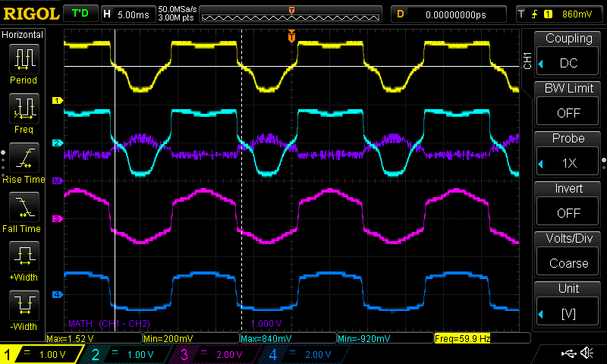Click the T'D trigger status indicator

[x=80, y=14]
